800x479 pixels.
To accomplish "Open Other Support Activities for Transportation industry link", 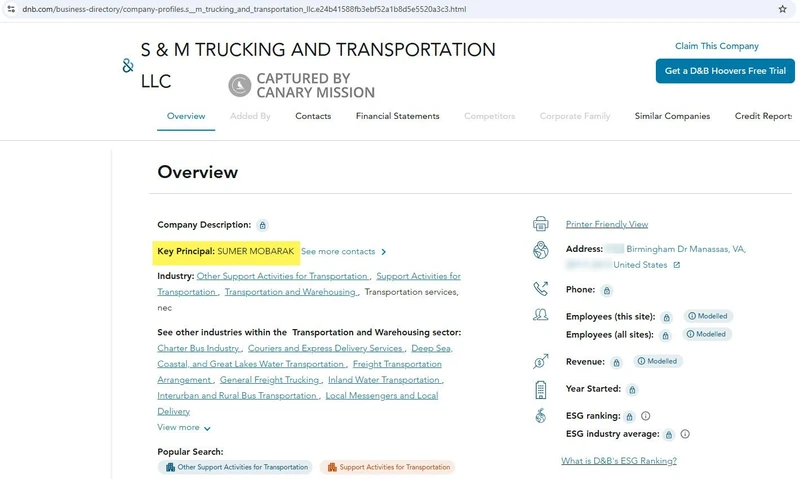I will [282, 276].
